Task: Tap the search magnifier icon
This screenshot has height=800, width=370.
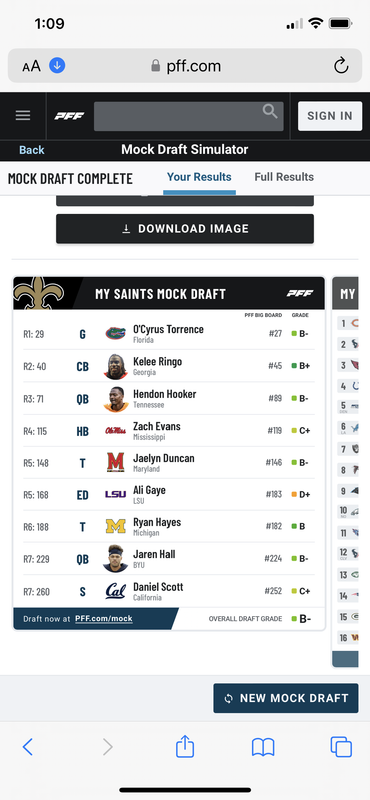Action: (x=270, y=111)
